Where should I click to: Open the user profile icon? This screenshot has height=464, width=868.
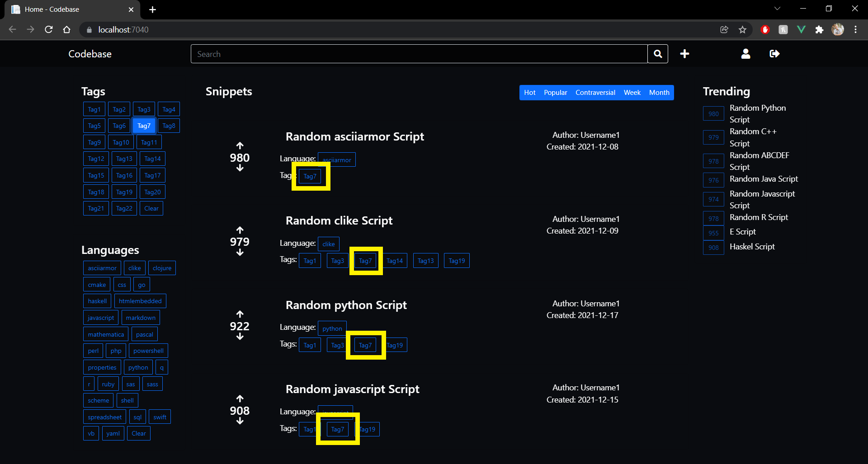745,54
